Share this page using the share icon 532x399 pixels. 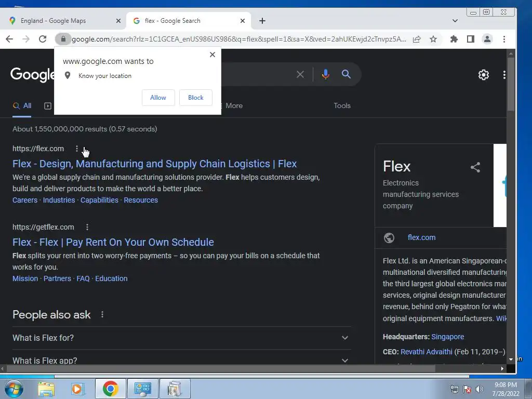(417, 39)
